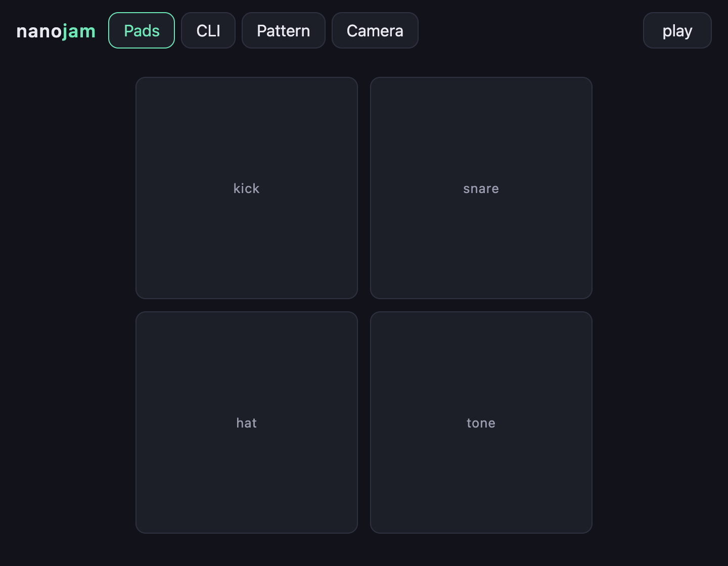Select the Camera tab
The width and height of the screenshot is (728, 566).
click(x=375, y=30)
